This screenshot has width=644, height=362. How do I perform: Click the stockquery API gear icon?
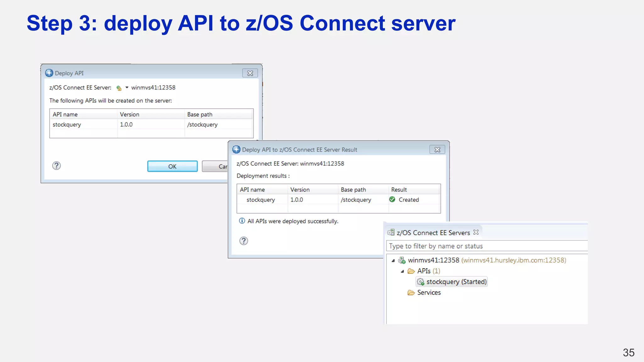click(421, 282)
